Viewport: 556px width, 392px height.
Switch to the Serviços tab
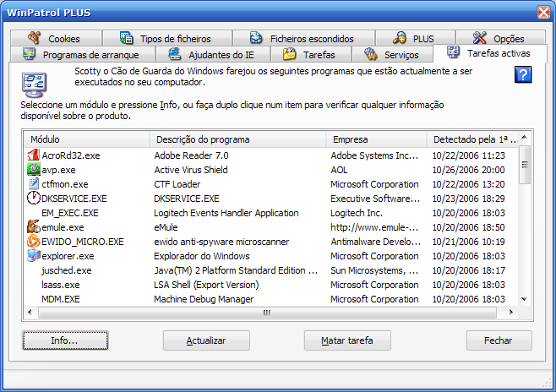[392, 55]
